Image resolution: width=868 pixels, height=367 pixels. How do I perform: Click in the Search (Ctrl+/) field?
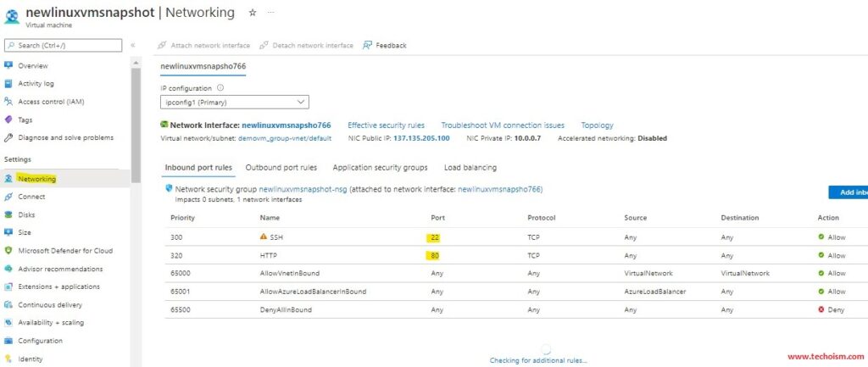[63, 46]
